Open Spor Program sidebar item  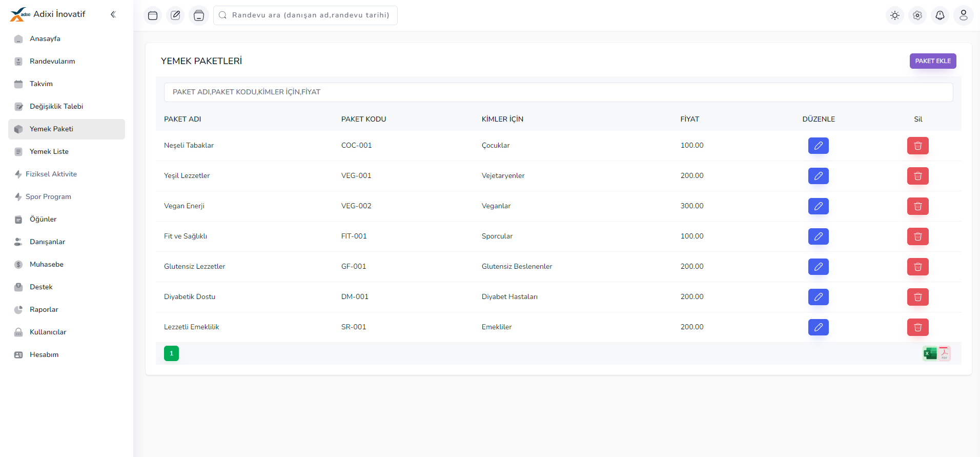pyautogui.click(x=67, y=197)
